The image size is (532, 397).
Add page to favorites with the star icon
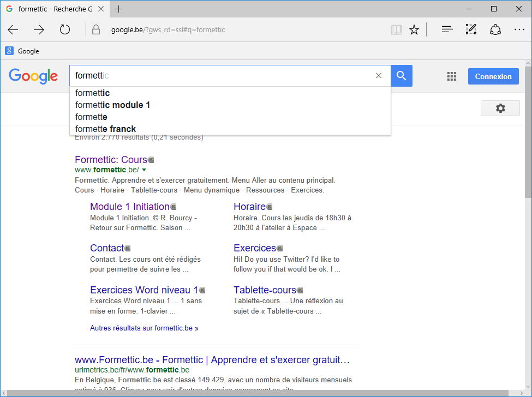click(414, 30)
